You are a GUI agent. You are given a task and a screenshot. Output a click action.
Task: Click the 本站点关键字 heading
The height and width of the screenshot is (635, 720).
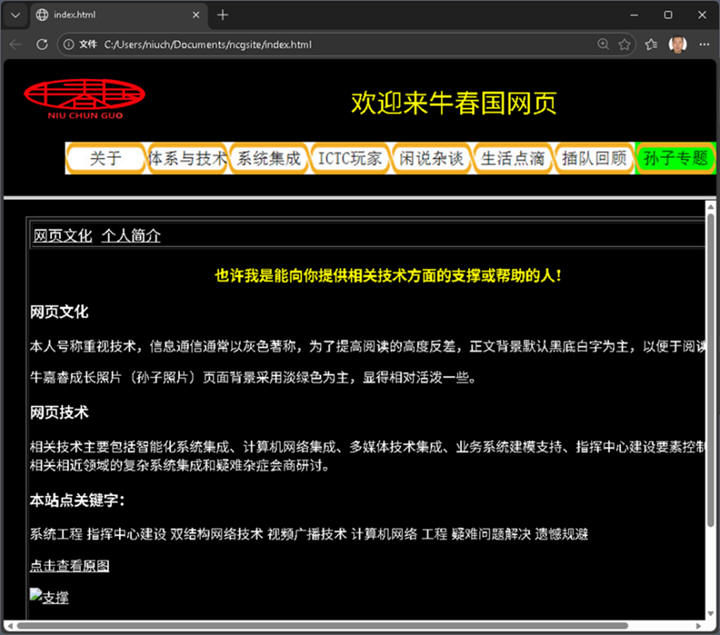[77, 500]
